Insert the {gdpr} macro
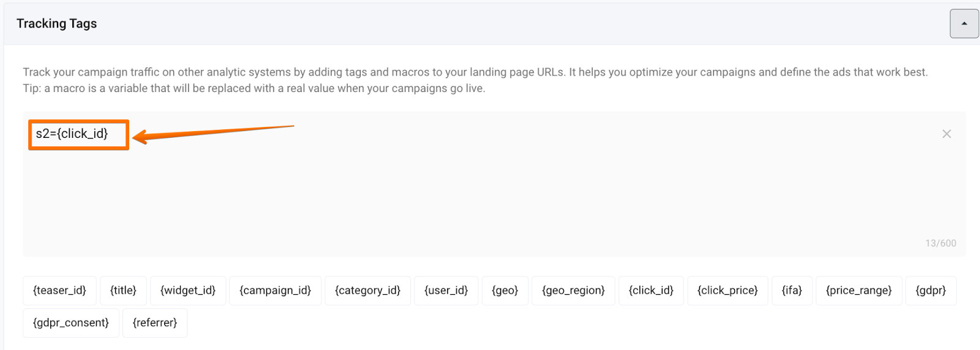 pos(930,291)
